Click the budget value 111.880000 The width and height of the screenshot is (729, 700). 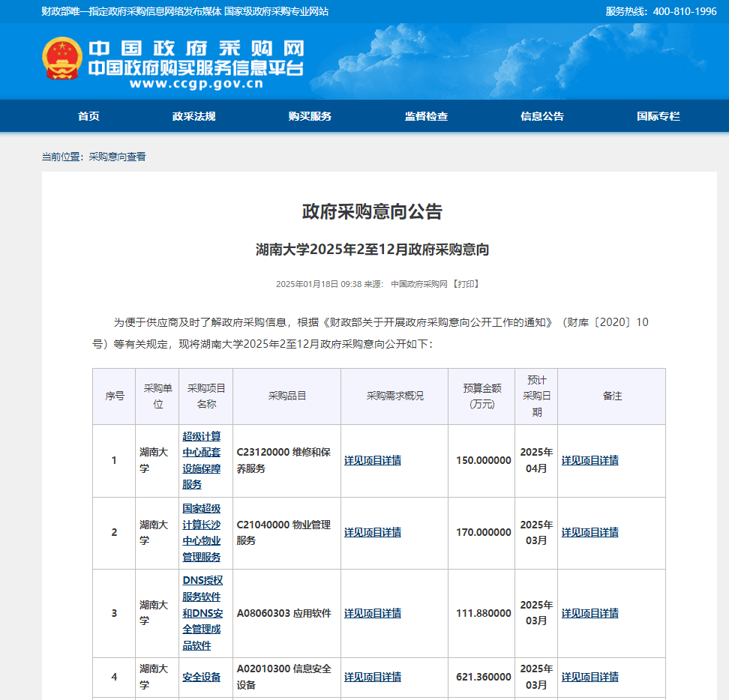tap(484, 613)
